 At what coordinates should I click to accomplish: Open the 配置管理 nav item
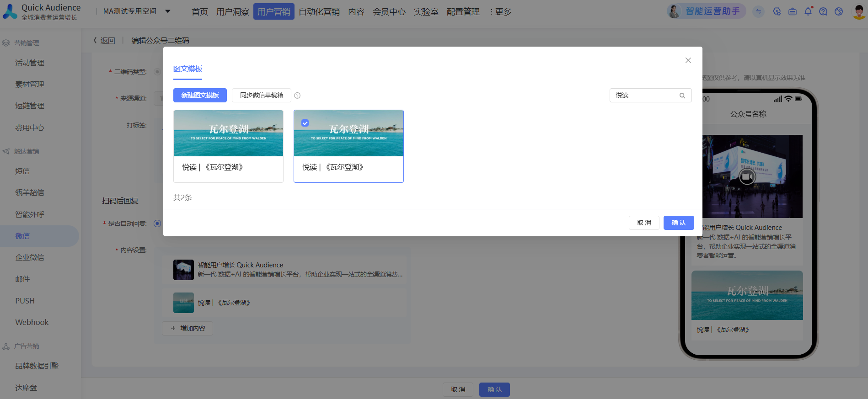463,11
